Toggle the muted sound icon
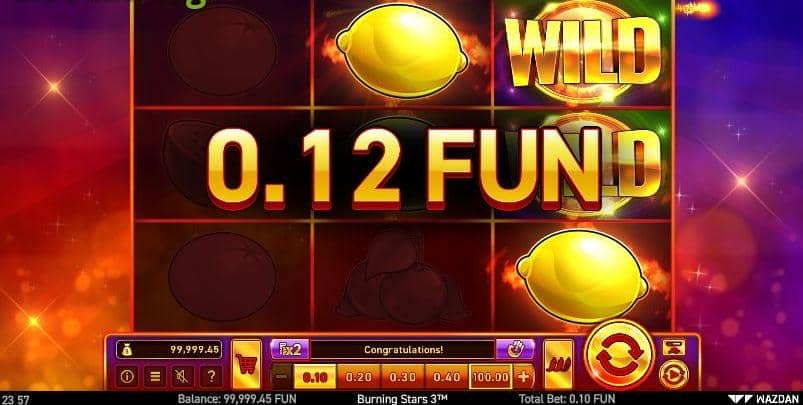 [183, 377]
